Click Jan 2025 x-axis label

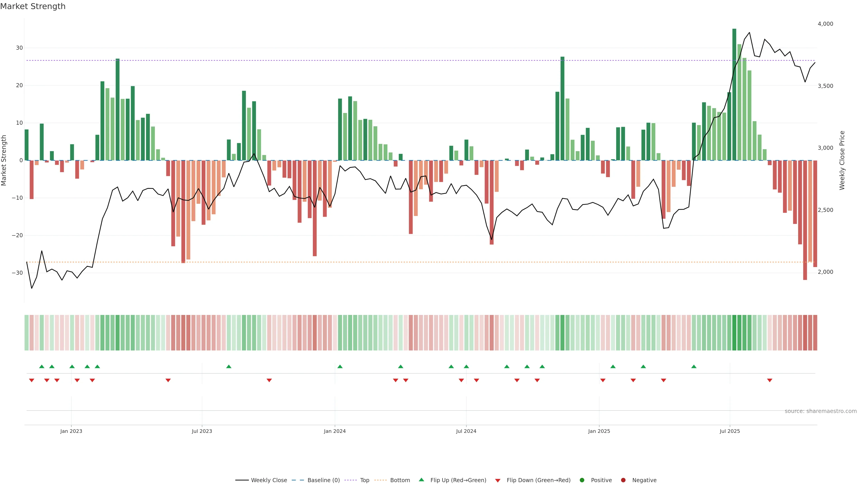tap(599, 431)
